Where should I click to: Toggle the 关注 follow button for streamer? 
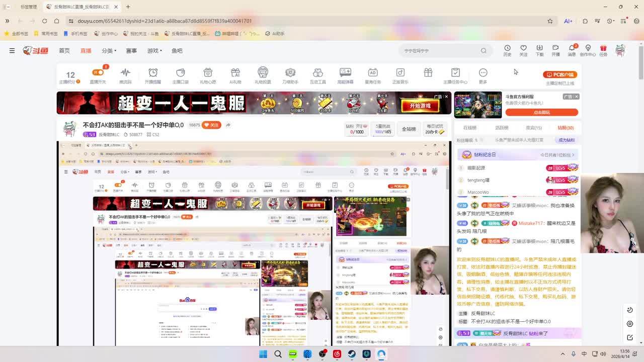pyautogui.click(x=211, y=125)
